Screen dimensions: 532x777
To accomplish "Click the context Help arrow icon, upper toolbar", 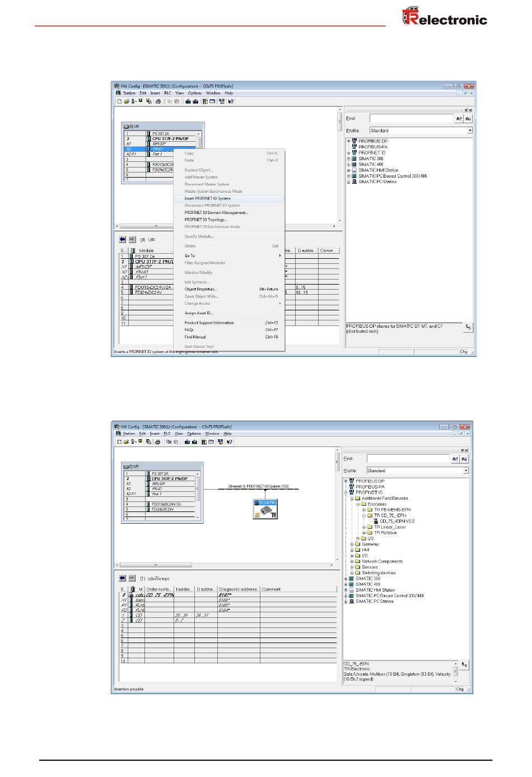I will click(231, 101).
